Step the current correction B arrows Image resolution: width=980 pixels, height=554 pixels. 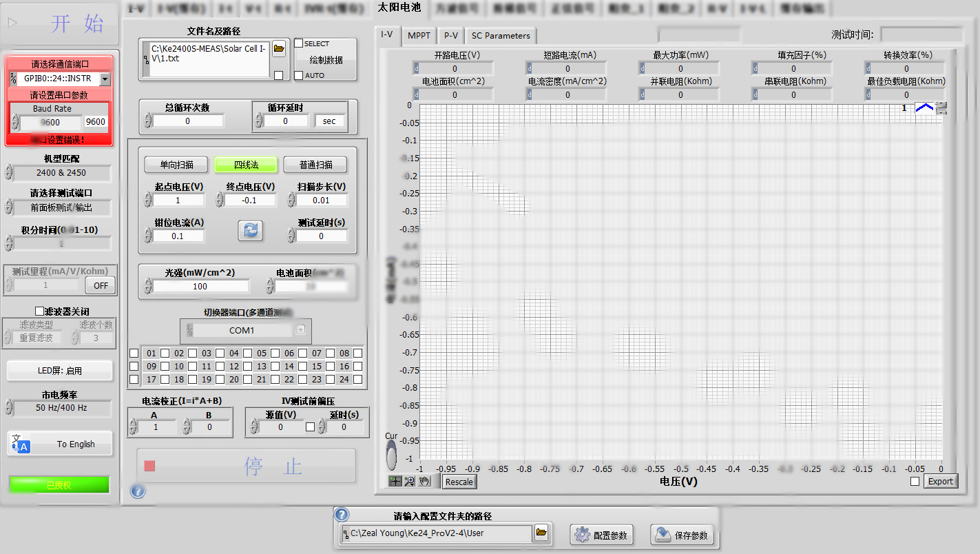(x=187, y=427)
